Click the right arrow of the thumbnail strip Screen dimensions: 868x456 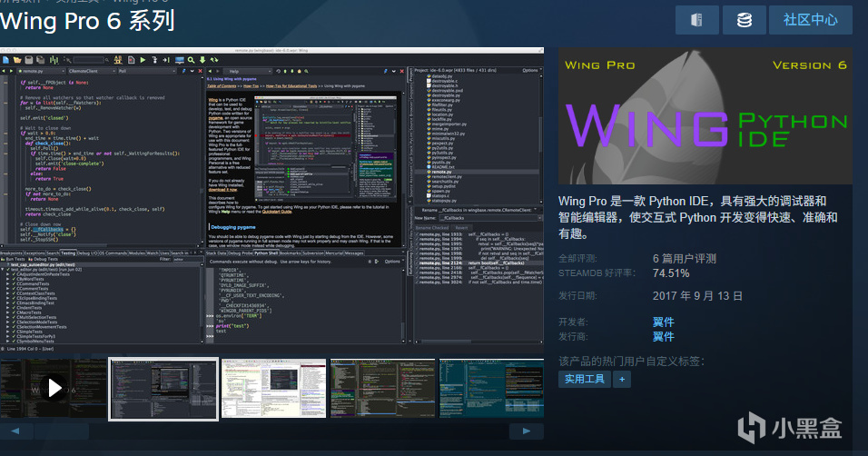527,431
